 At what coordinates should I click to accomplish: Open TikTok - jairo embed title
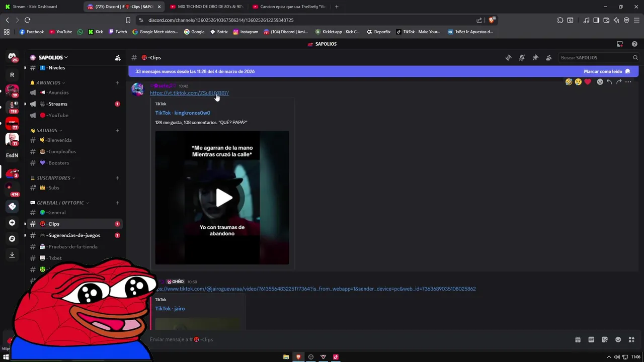point(170,309)
